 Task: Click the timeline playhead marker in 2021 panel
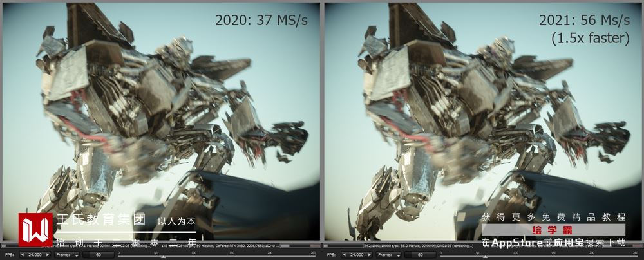[485, 257]
